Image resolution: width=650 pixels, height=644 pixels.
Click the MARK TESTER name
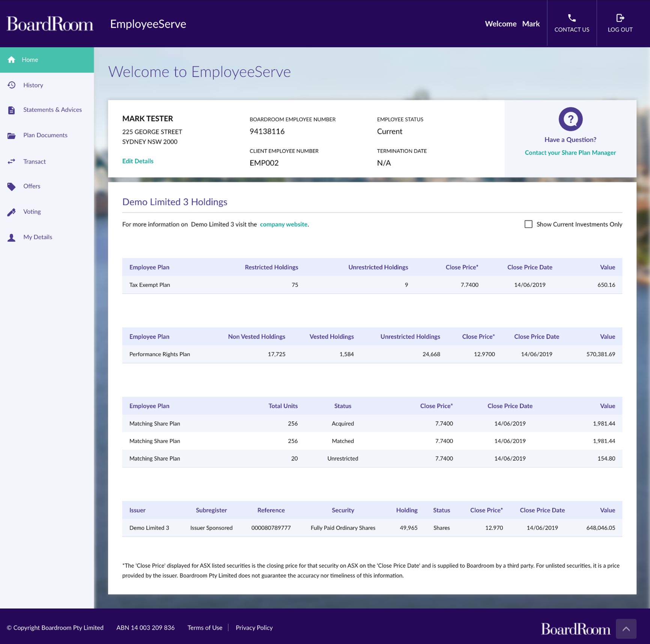tap(147, 119)
